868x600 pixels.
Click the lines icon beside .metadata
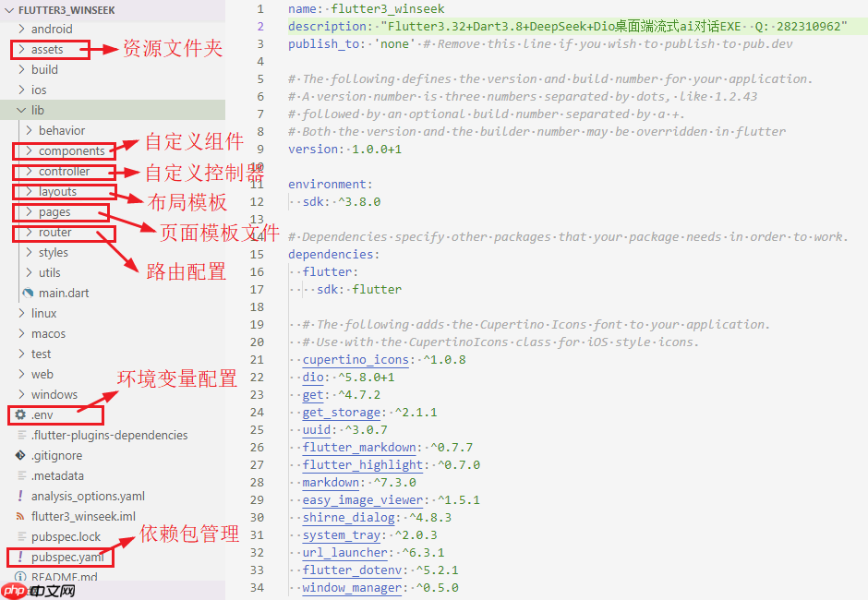(x=21, y=475)
